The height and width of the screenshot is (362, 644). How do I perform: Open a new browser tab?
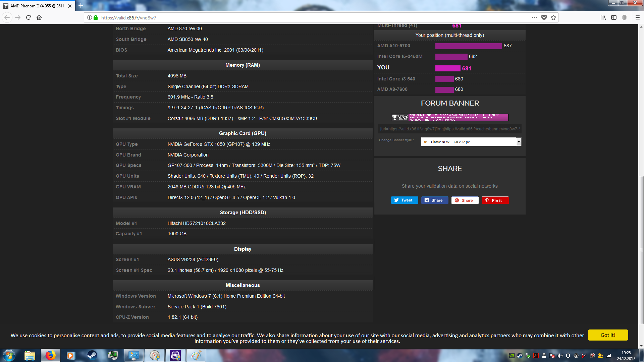81,5
